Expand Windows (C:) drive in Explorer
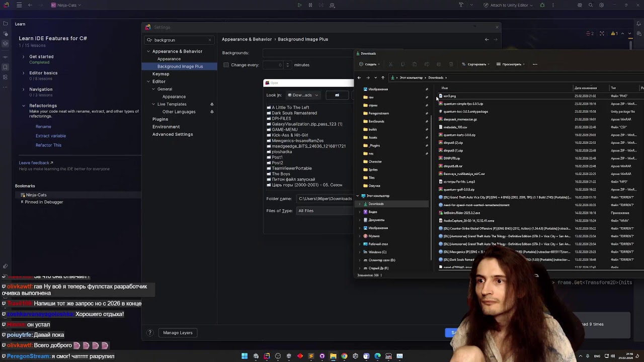This screenshot has width=644, height=362. (359, 252)
